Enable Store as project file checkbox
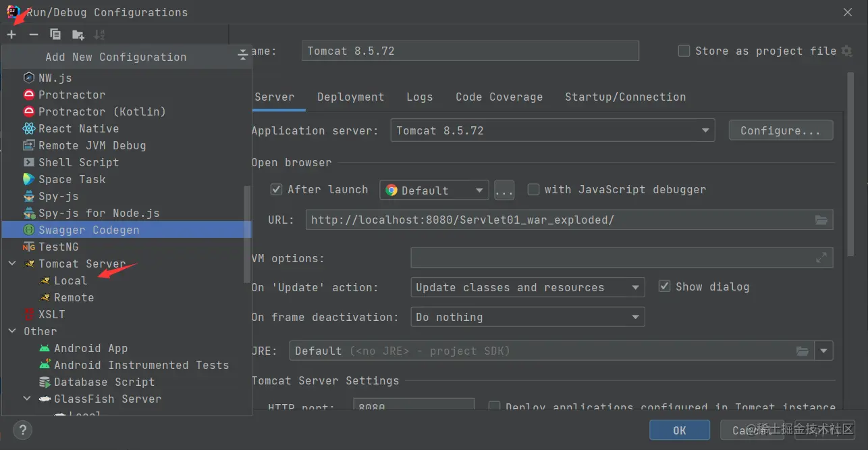868x450 pixels. [x=684, y=51]
